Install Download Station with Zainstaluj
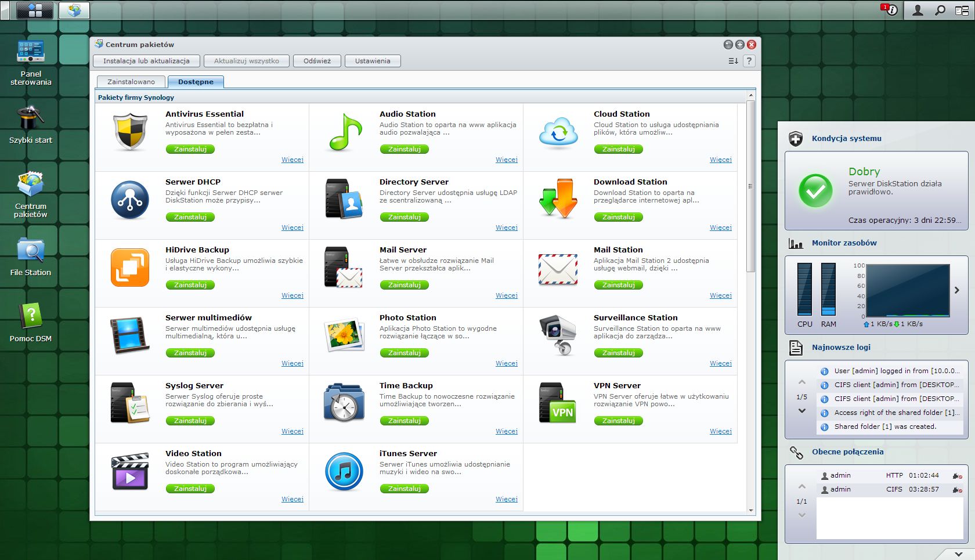This screenshot has height=560, width=975. [619, 217]
